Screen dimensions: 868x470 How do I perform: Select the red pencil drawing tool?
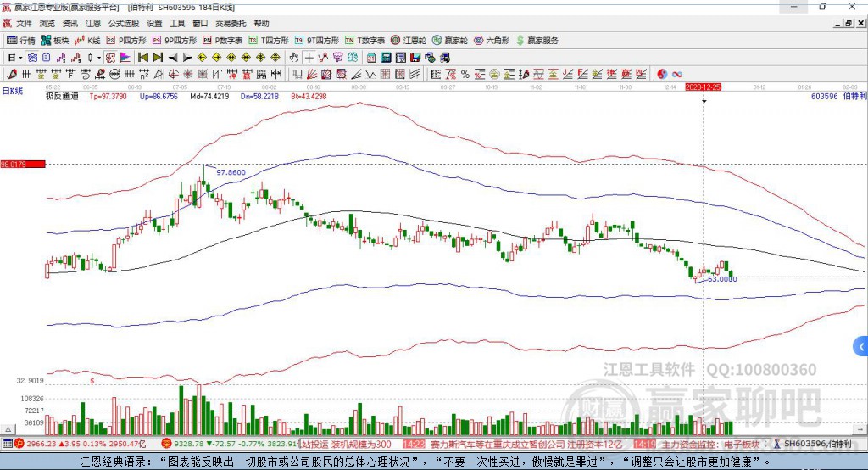(12, 75)
